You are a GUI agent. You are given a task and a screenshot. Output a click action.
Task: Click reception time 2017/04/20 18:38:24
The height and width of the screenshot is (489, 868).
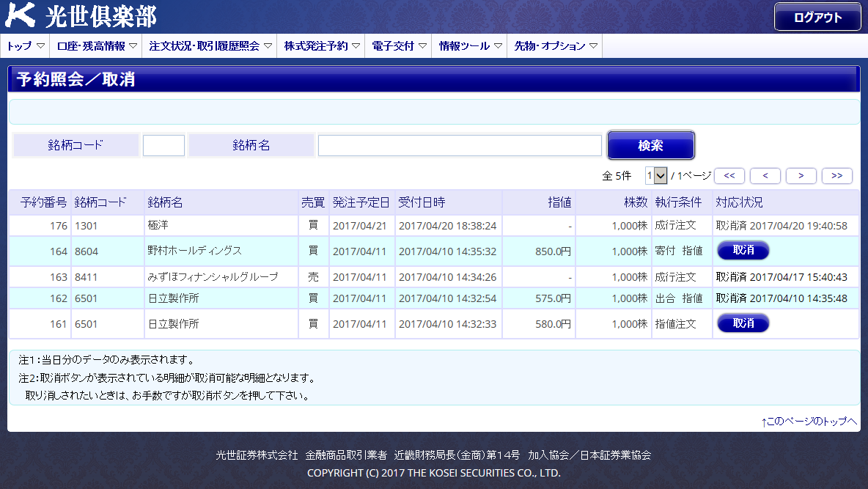[447, 226]
